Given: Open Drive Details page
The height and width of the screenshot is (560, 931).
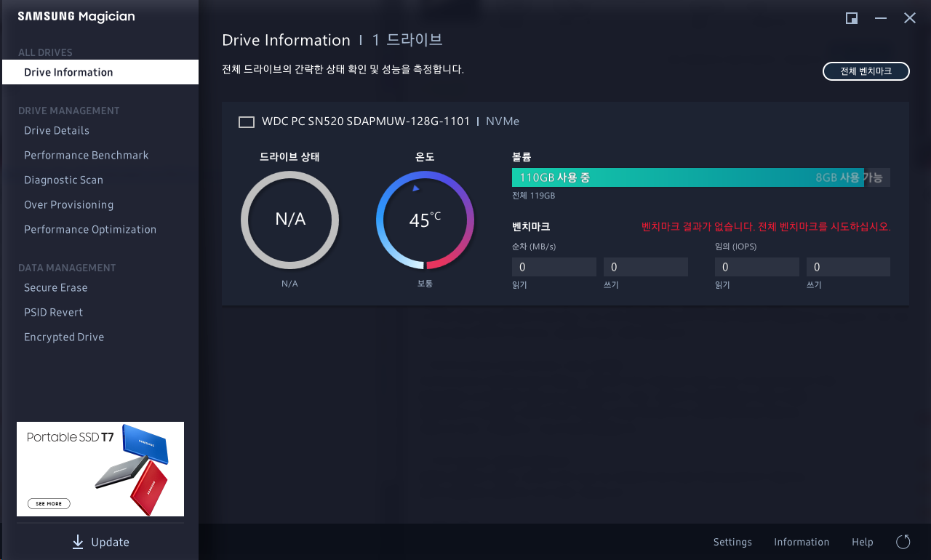Looking at the screenshot, I should [57, 130].
